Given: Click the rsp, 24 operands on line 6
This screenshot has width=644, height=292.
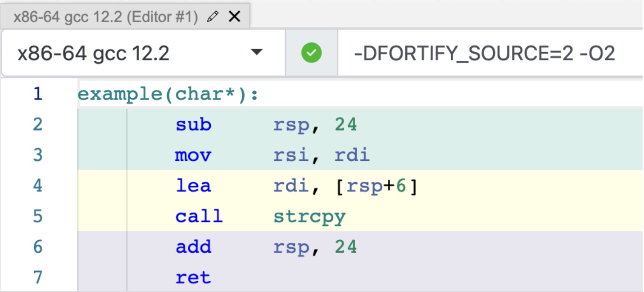Looking at the screenshot, I should coord(315,247).
